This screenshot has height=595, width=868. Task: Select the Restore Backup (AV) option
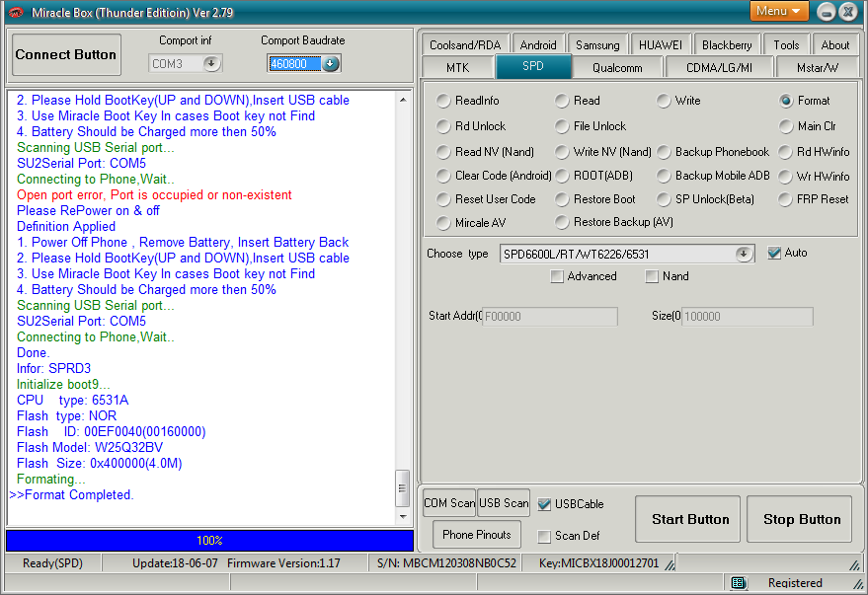coord(614,222)
